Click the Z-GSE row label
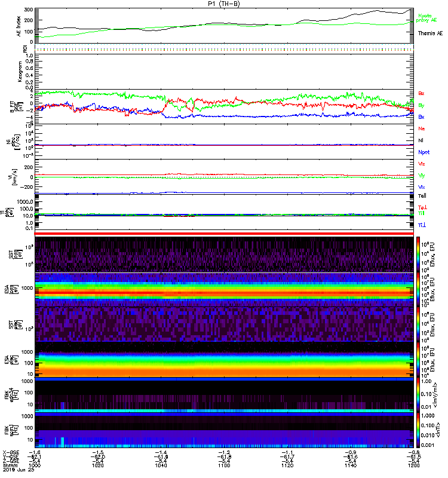448x478 pixels. tap(11, 461)
